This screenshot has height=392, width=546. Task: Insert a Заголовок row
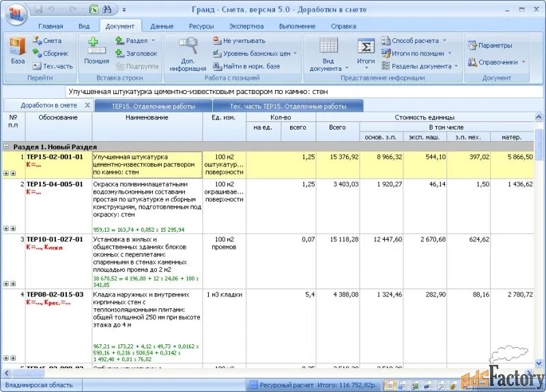pyautogui.click(x=136, y=54)
